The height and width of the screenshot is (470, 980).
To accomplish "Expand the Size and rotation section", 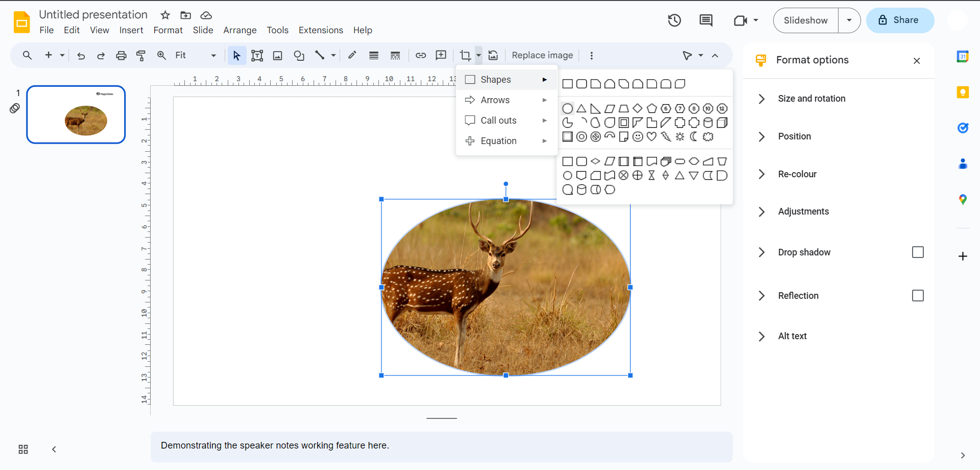I will coord(811,99).
